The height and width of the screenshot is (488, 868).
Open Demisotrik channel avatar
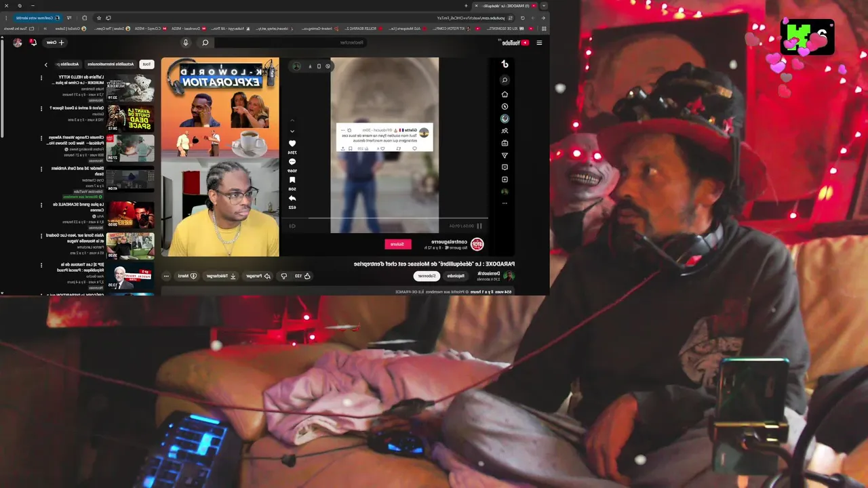pyautogui.click(x=508, y=276)
